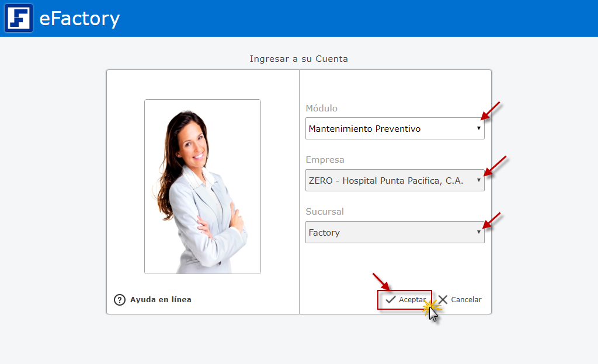
Task: Open the Ayuda en línea link
Action: (161, 300)
